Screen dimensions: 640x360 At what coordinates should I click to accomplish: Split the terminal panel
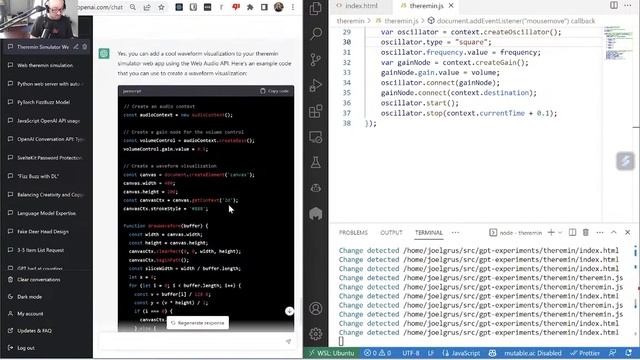click(572, 232)
